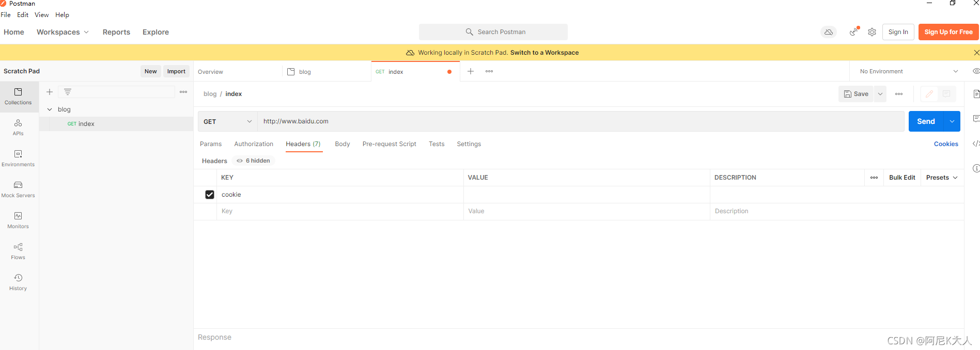Click the pencil edit icon
Viewport: 980px width, 350px height.
click(x=929, y=94)
